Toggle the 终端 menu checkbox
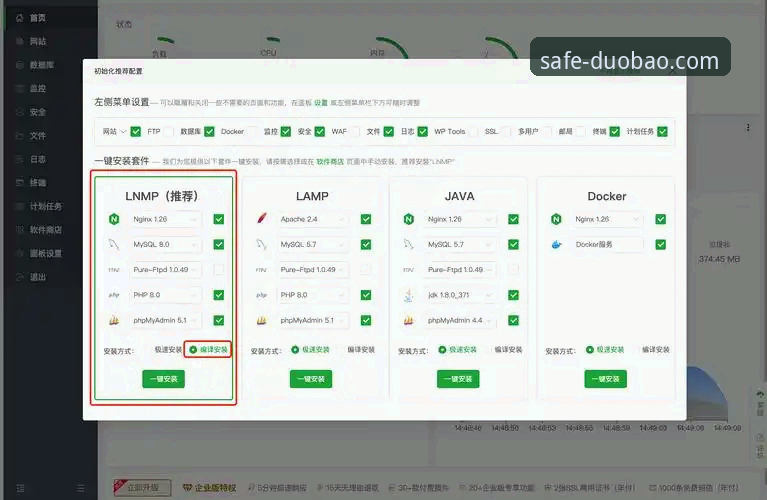Image resolution: width=767 pixels, height=500 pixels. 615,132
